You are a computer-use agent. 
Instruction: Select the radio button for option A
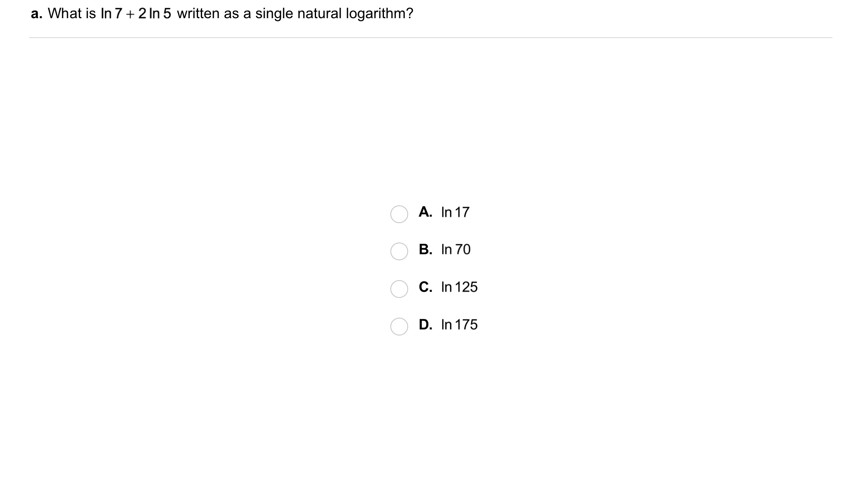(x=399, y=214)
